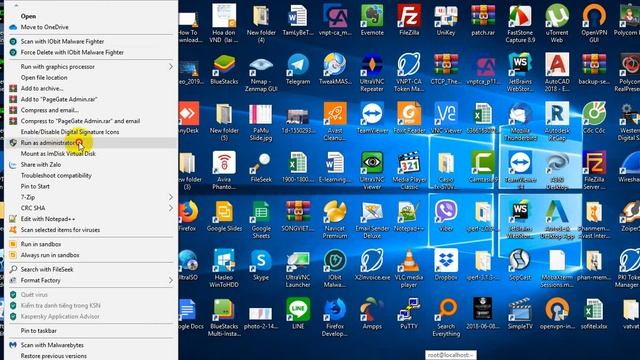640x360 pixels.
Task: Open the uTorrent Web shortcut
Action: pyautogui.click(x=557, y=24)
